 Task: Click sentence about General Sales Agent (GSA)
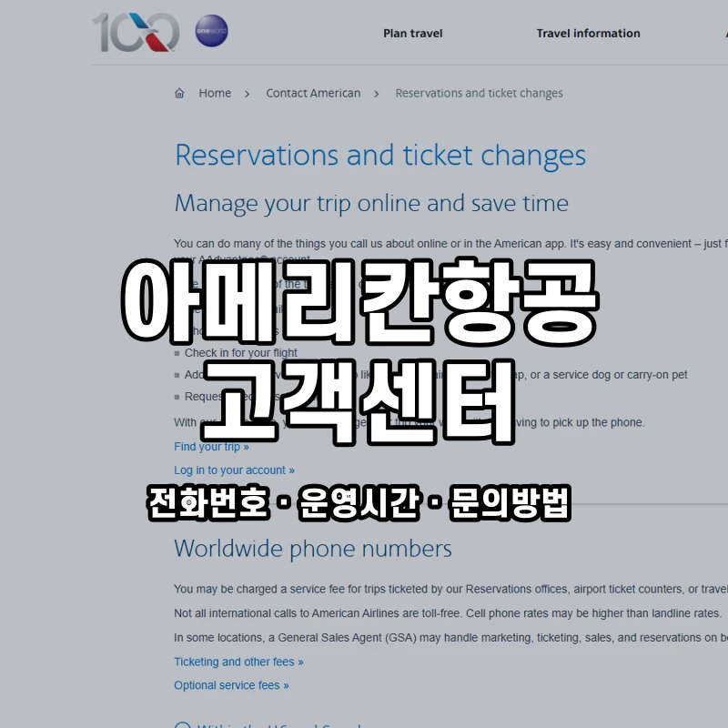(450, 638)
